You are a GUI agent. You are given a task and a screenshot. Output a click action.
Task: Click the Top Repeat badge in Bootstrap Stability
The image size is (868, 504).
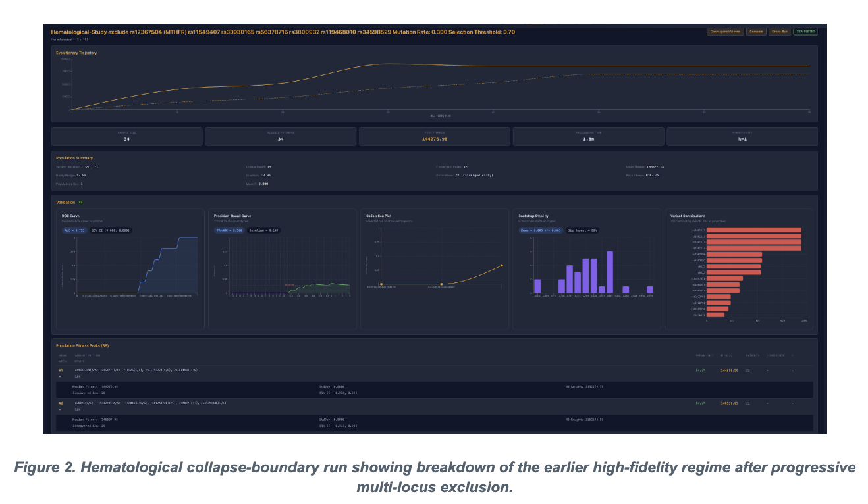click(584, 230)
